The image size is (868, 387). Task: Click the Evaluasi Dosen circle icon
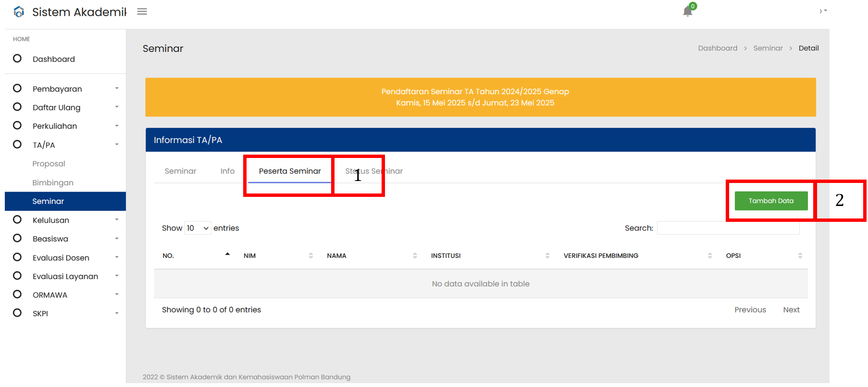click(x=17, y=257)
